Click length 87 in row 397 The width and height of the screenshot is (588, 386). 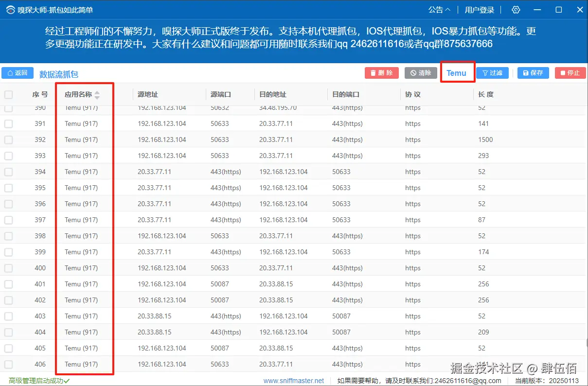pyautogui.click(x=482, y=220)
